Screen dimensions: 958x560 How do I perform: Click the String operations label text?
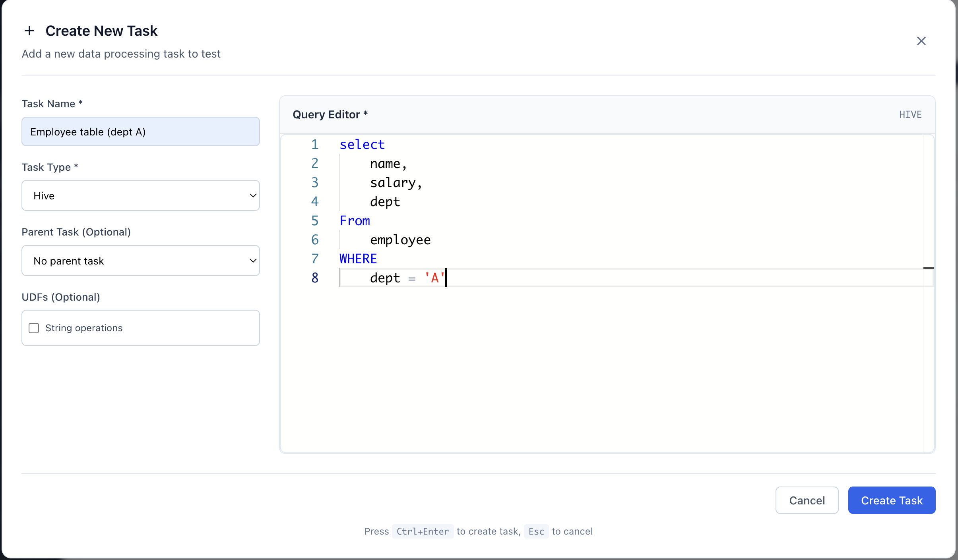pyautogui.click(x=84, y=328)
